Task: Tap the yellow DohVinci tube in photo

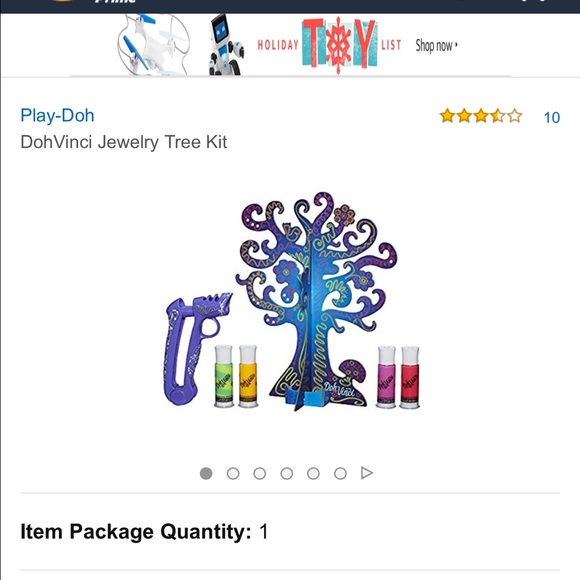Action: [x=248, y=376]
